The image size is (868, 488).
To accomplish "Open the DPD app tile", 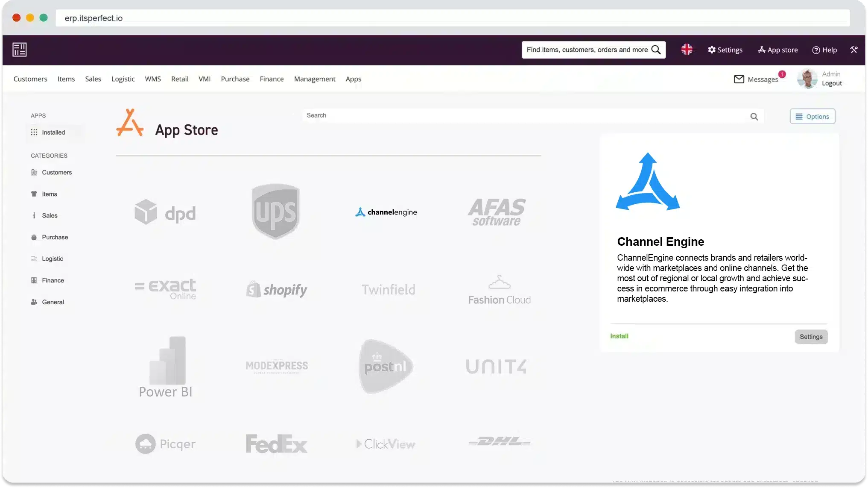I will click(x=165, y=212).
